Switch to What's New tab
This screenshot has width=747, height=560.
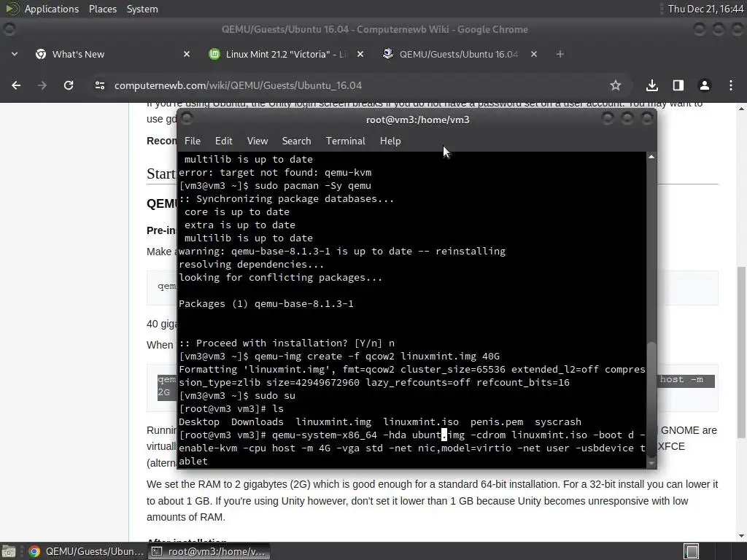click(x=112, y=54)
